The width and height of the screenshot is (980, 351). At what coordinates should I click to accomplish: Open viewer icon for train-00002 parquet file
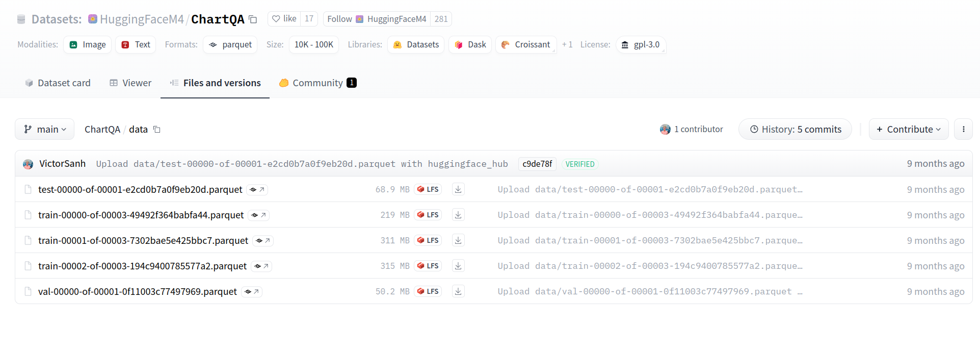261,266
